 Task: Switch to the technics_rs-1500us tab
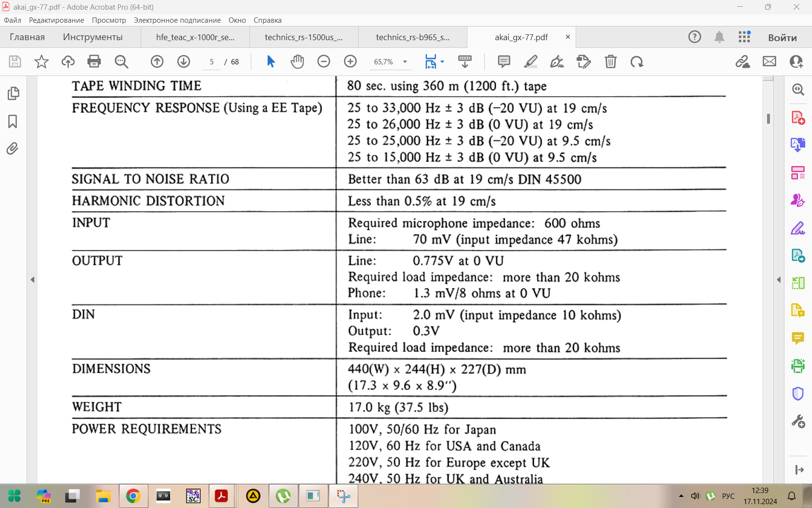tap(304, 37)
